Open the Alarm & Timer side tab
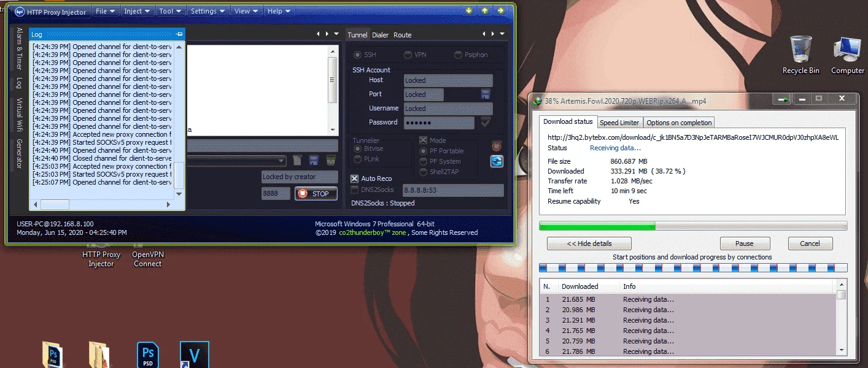This screenshot has width=868, height=368. point(19,48)
